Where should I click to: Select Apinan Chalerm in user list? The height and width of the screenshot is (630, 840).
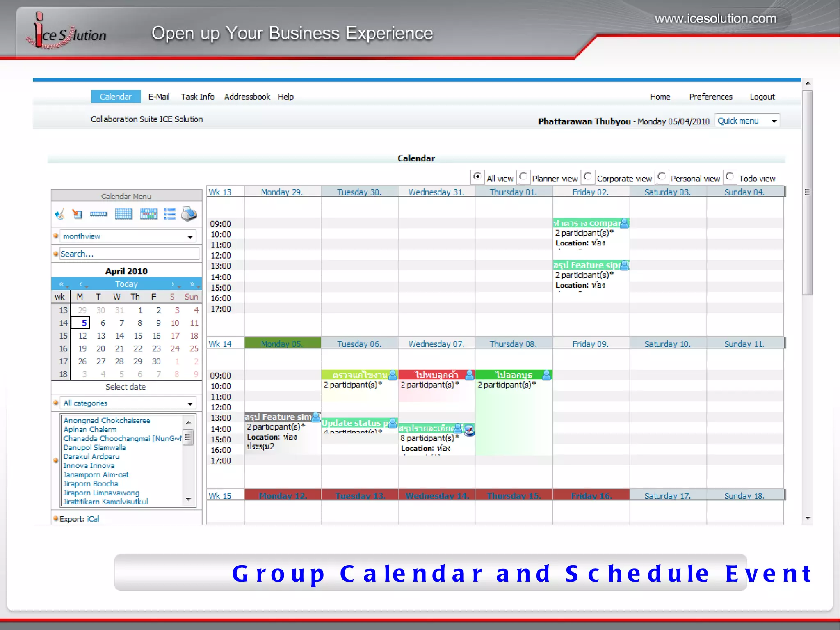tap(90, 430)
